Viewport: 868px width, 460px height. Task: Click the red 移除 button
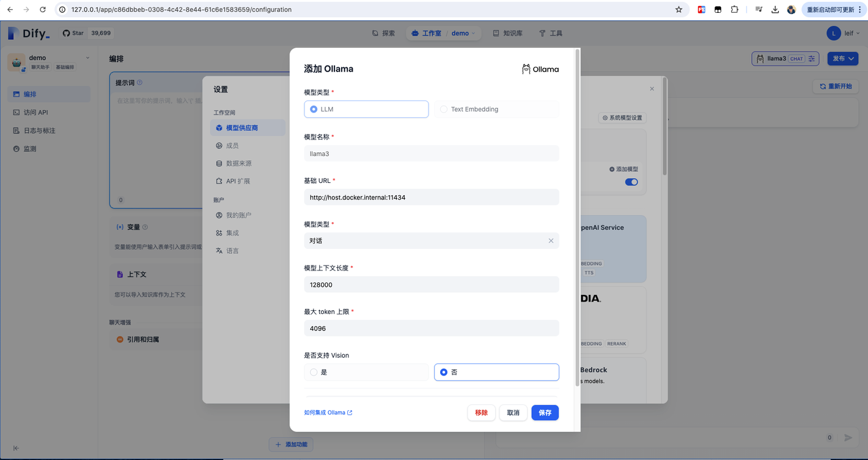tap(482, 413)
